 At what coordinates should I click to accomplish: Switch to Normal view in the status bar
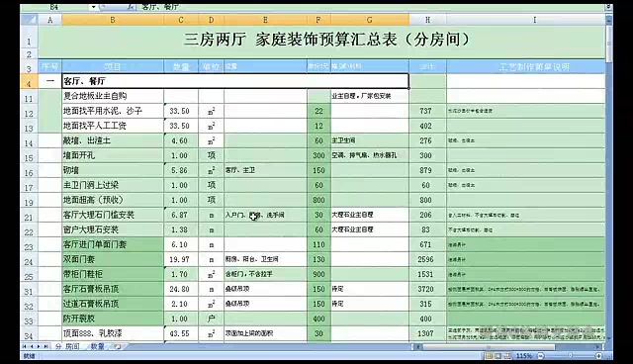coord(489,356)
